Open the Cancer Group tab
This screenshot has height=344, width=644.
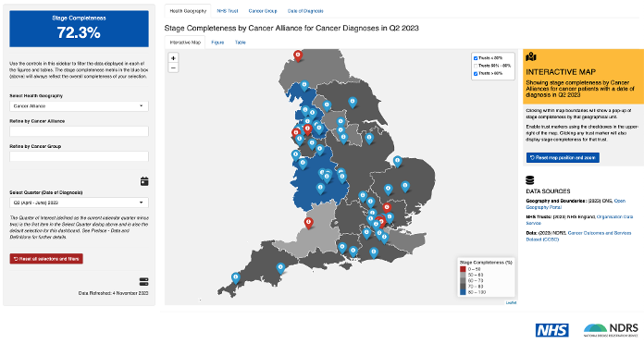point(263,11)
